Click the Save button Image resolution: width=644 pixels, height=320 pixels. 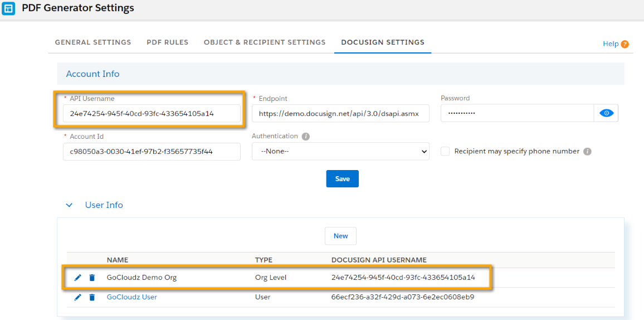(x=343, y=179)
